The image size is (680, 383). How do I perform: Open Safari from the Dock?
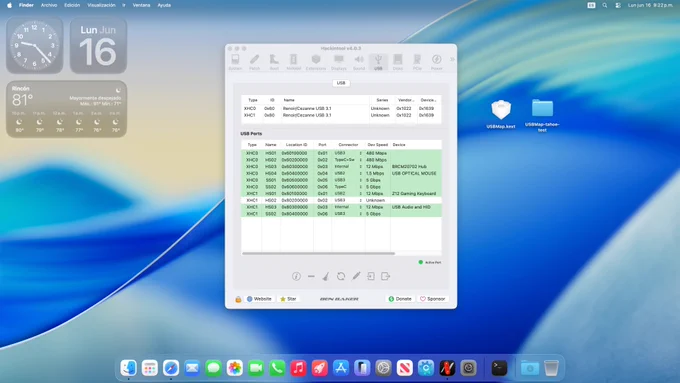(171, 368)
